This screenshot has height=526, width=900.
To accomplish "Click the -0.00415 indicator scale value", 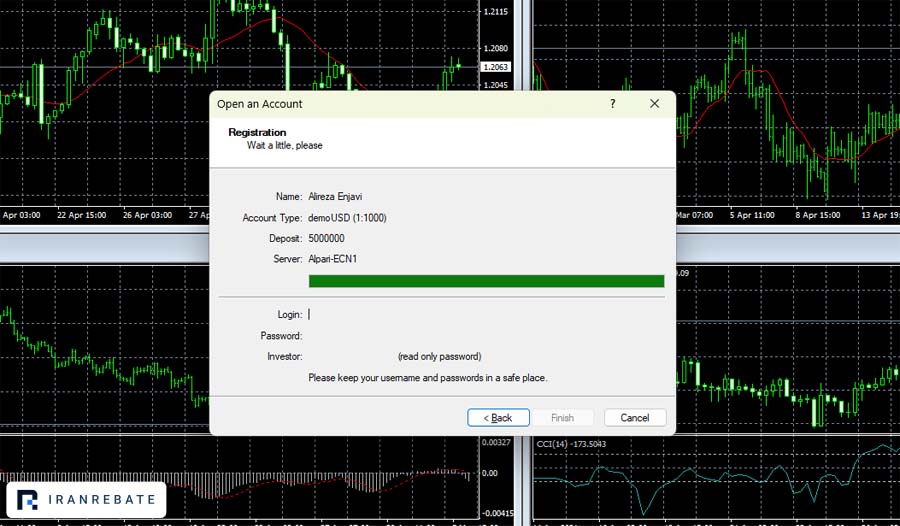I will (497, 513).
